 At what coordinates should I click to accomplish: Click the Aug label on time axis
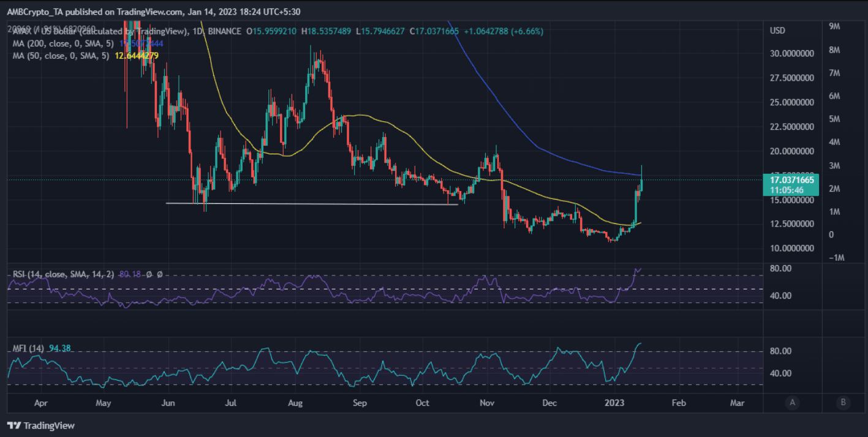point(295,403)
